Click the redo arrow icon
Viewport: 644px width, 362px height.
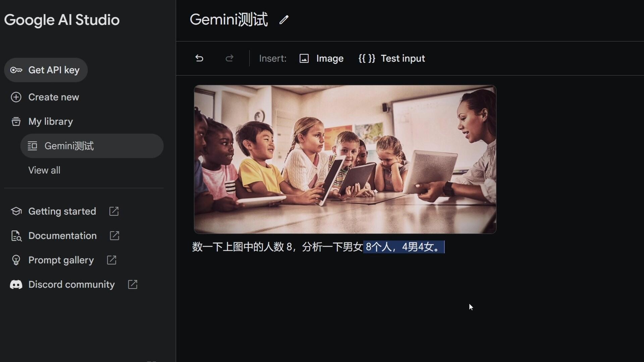[x=229, y=58]
